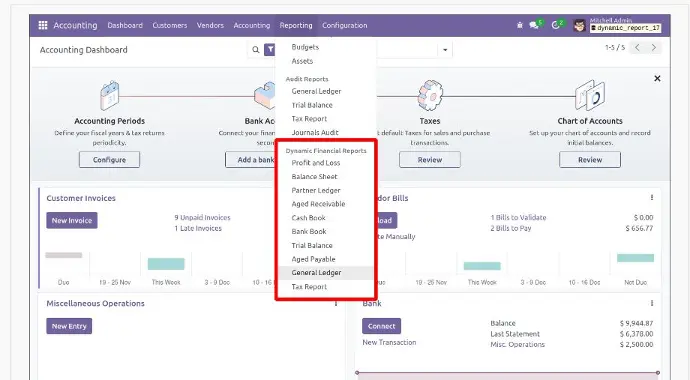
Task: Click the Mitchell Admin user avatar
Action: tap(580, 26)
